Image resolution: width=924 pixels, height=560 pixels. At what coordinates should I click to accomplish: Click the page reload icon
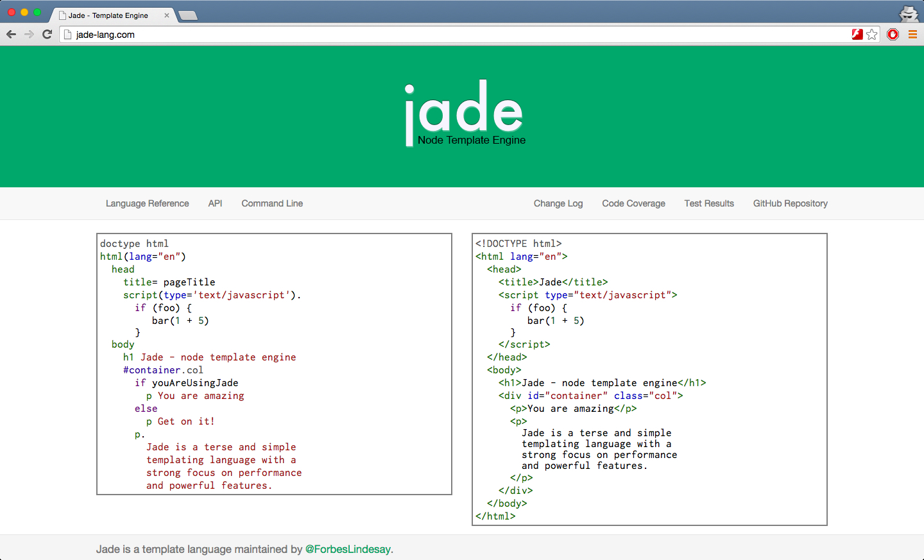46,34
